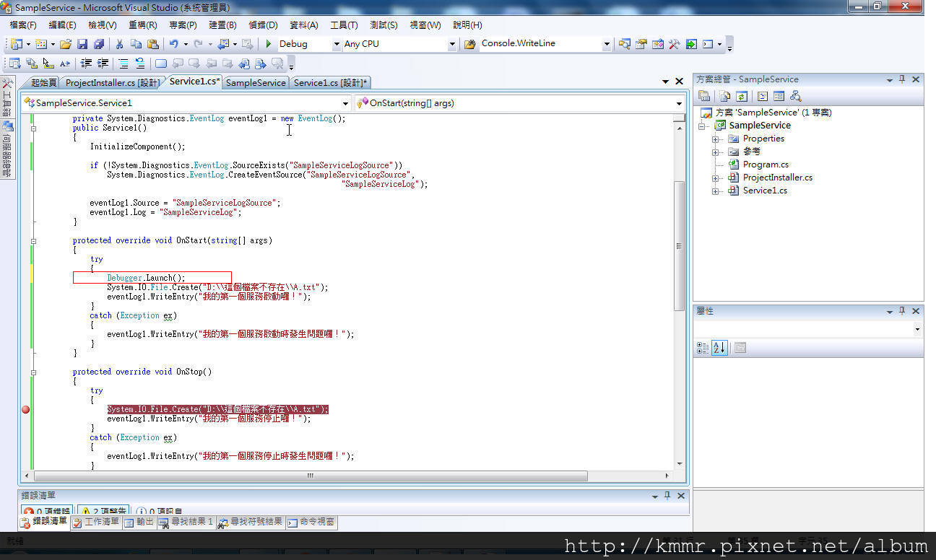Expand the Service1.cs tree node
Image resolution: width=936 pixels, height=560 pixels.
[716, 191]
